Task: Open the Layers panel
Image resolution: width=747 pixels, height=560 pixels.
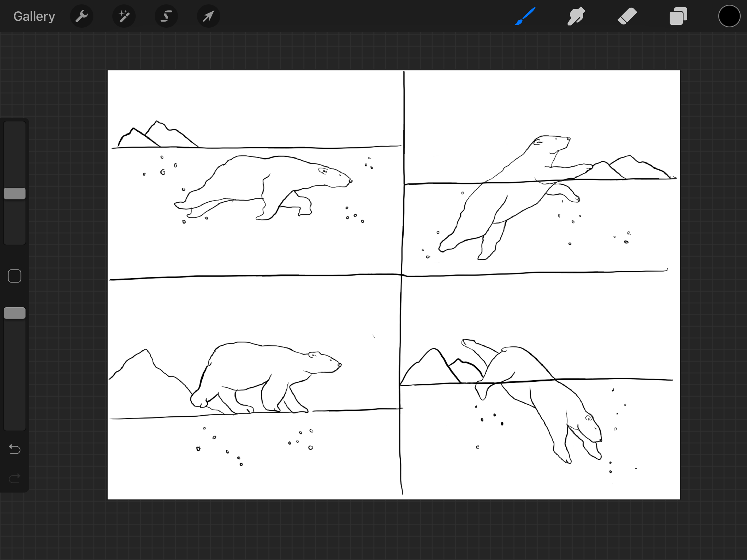Action: click(678, 16)
